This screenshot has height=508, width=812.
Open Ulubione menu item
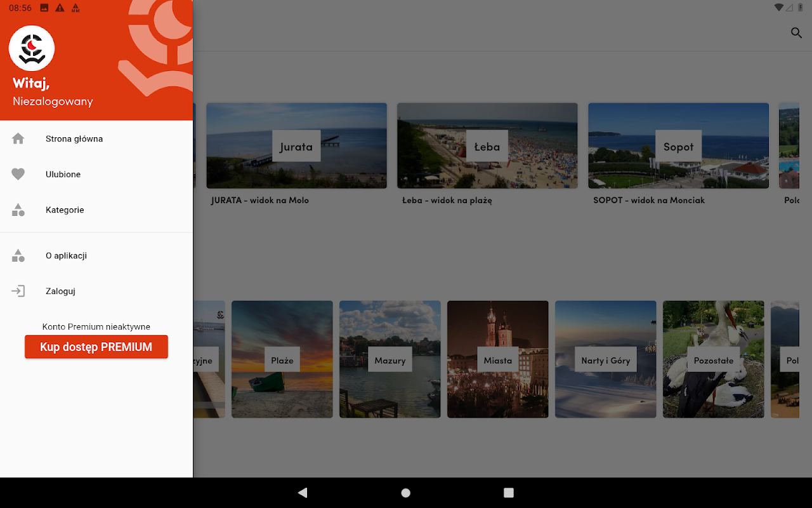tap(96, 174)
